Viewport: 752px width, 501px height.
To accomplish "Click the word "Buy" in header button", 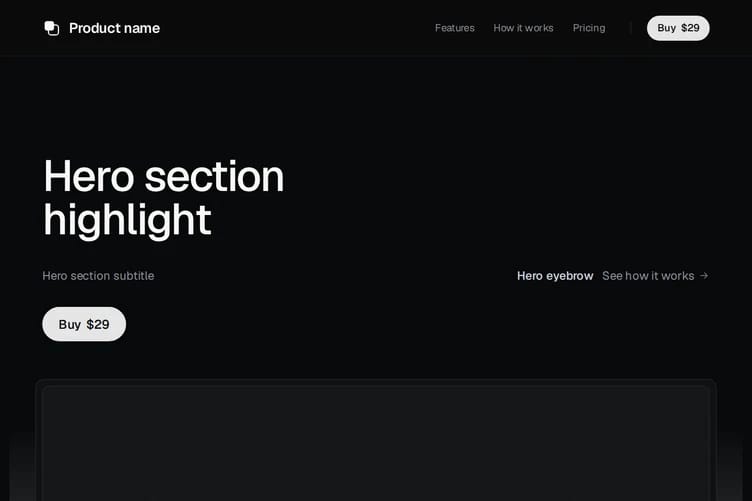I will point(666,28).
